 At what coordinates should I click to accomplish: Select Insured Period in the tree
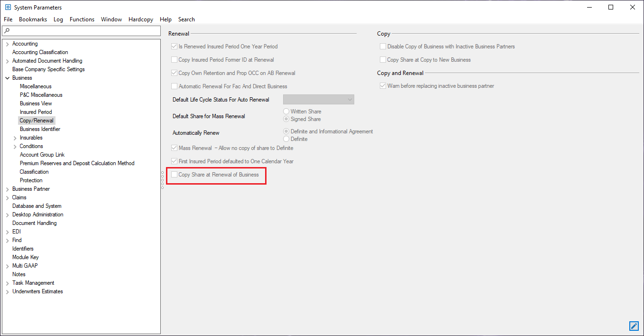pyautogui.click(x=36, y=112)
